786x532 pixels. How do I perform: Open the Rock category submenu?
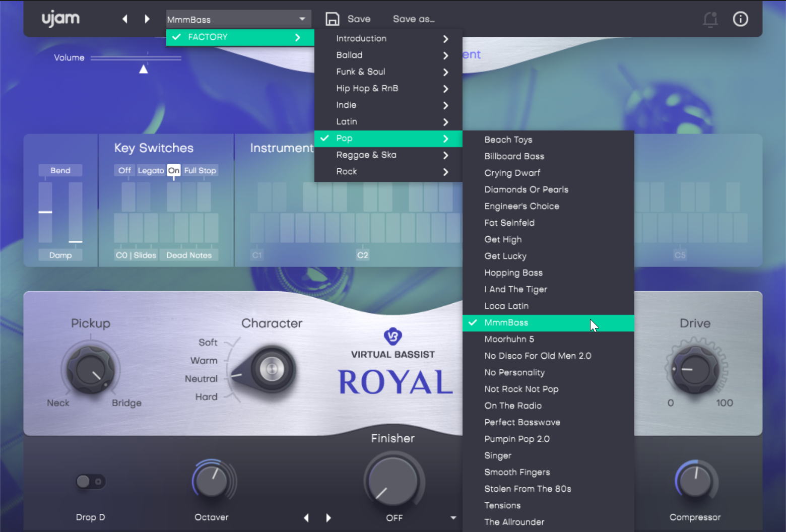pos(388,172)
